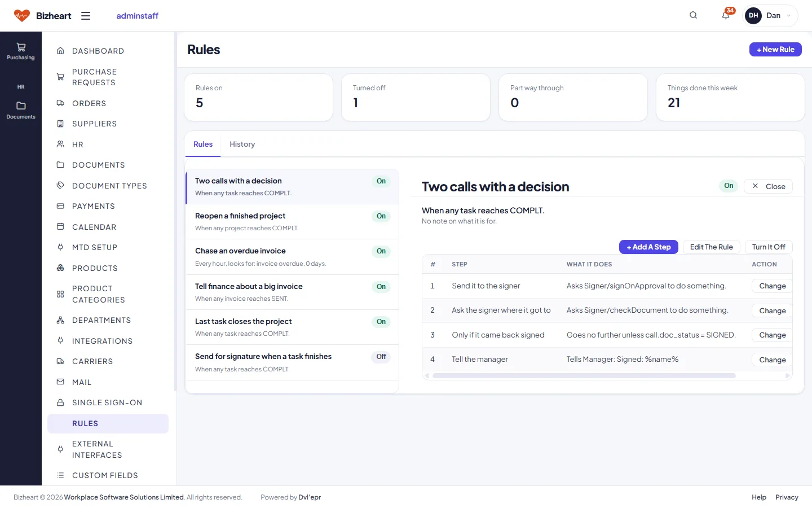Click the steps table horizontal scrollbar
Screen dimensions: 812x508
coord(584,375)
